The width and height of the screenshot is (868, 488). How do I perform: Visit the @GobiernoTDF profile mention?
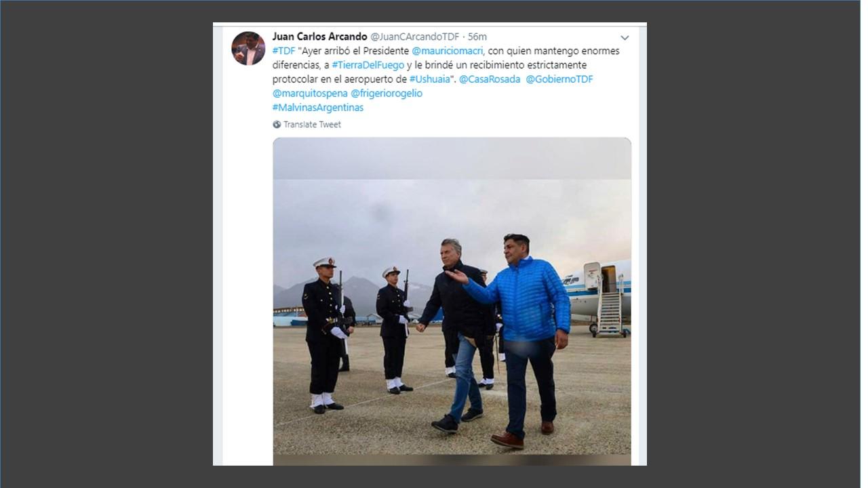pyautogui.click(x=559, y=79)
